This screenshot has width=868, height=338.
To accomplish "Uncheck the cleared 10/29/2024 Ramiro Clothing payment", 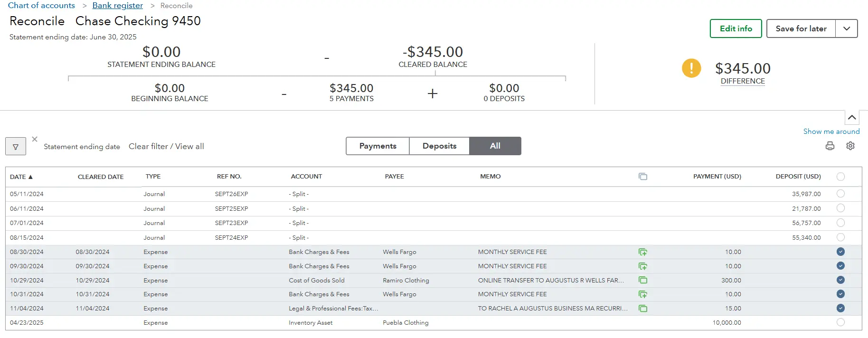I will 840,280.
